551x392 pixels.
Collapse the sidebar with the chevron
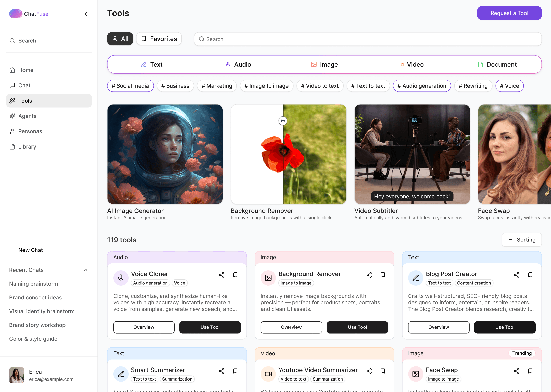coord(86,14)
